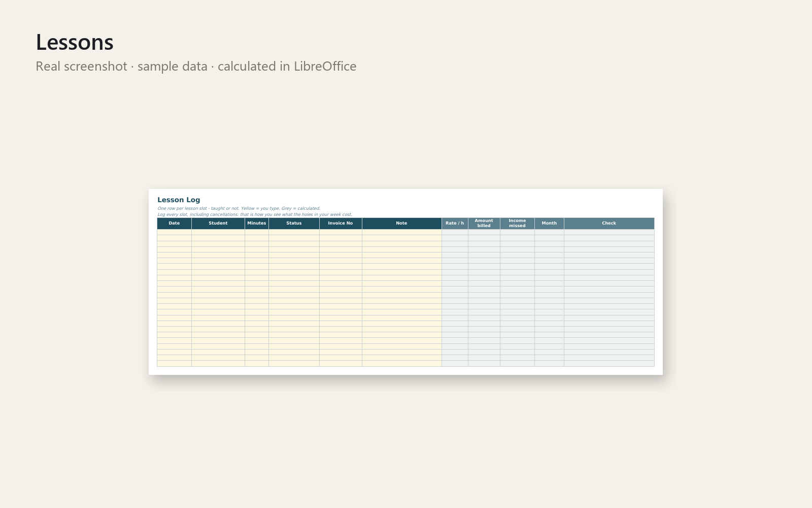Image resolution: width=812 pixels, height=508 pixels.
Task: Select the Status column header
Action: [294, 224]
